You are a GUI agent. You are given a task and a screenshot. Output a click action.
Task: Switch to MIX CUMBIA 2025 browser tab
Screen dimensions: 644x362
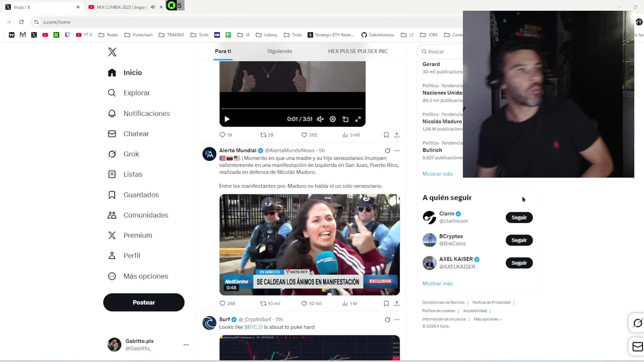pos(121,7)
